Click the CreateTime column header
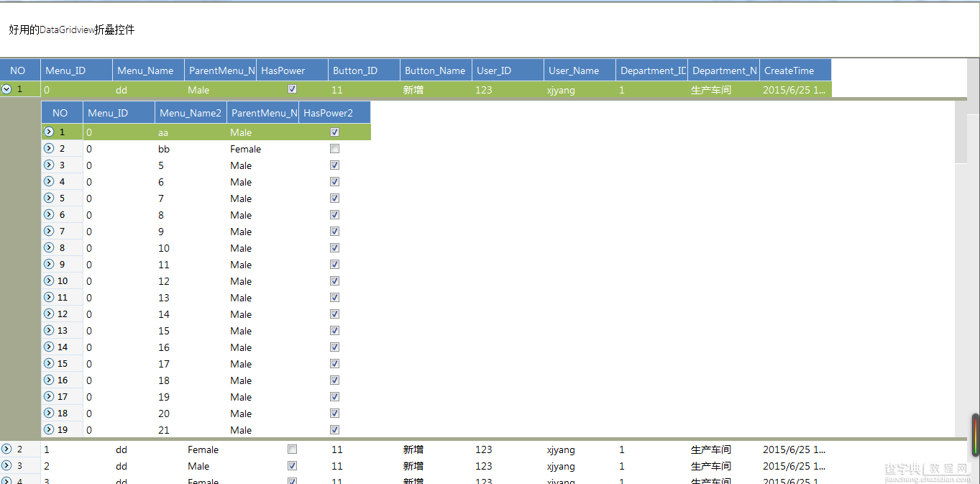This screenshot has height=484, width=980. tap(796, 70)
